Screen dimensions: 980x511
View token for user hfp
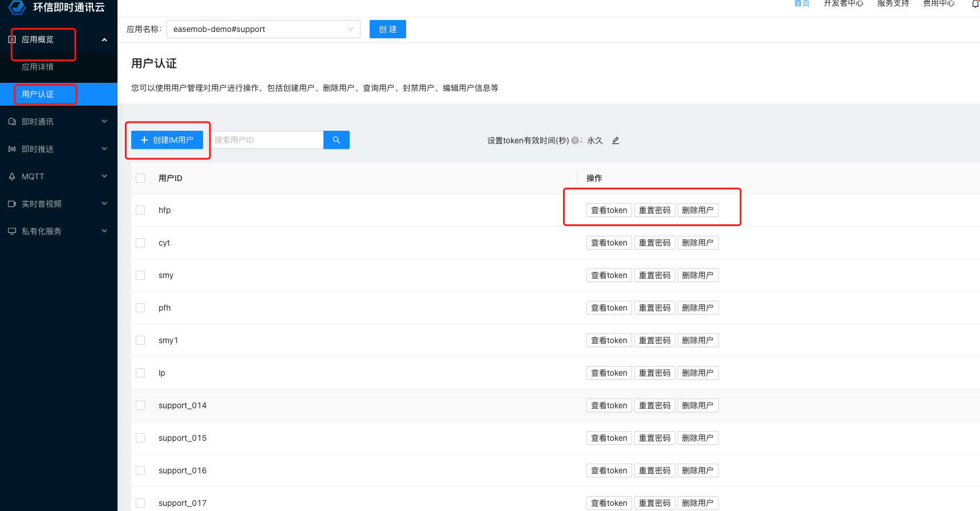(x=609, y=210)
